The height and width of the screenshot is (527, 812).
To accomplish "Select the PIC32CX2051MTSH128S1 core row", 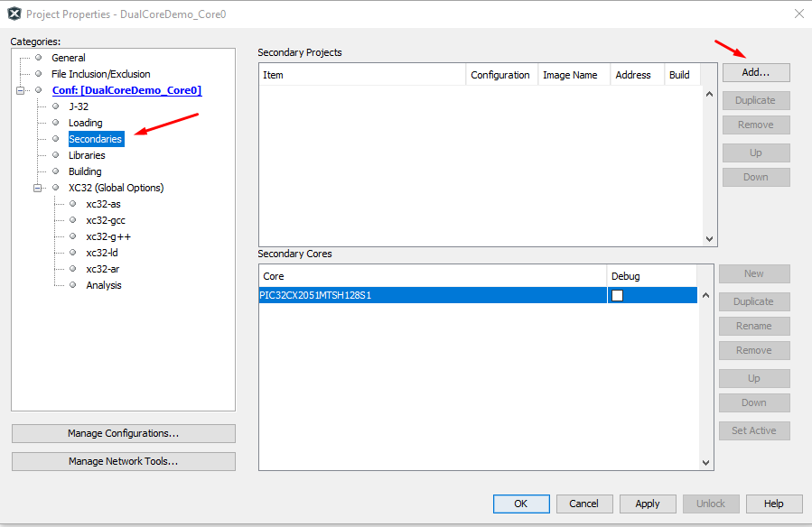I will click(432, 295).
